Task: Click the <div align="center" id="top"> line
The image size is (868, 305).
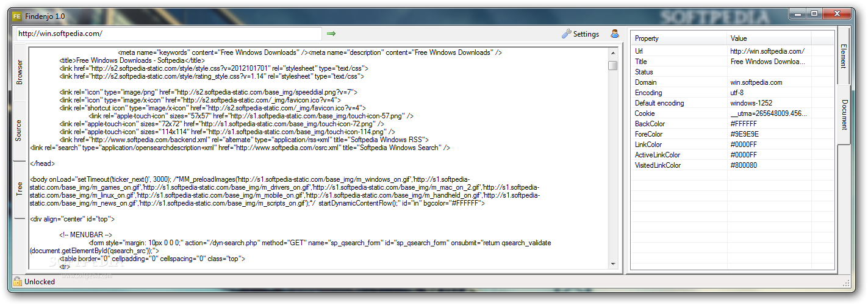Action: click(73, 219)
